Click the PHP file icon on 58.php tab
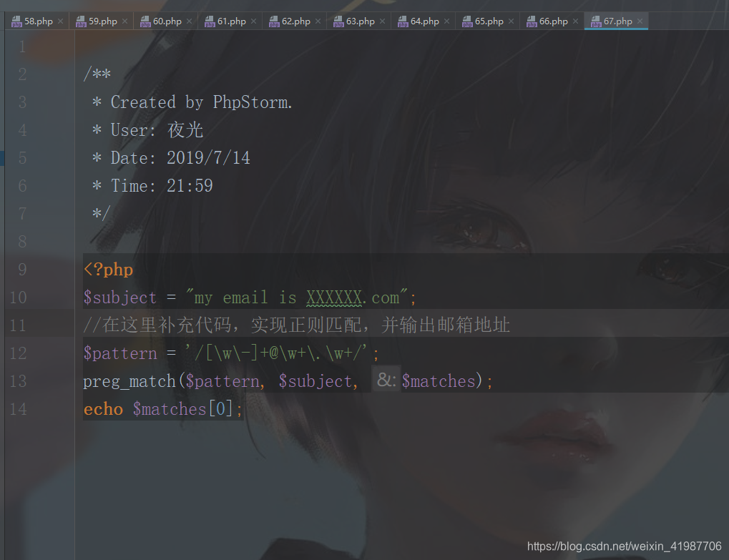The height and width of the screenshot is (560, 729). 16,21
